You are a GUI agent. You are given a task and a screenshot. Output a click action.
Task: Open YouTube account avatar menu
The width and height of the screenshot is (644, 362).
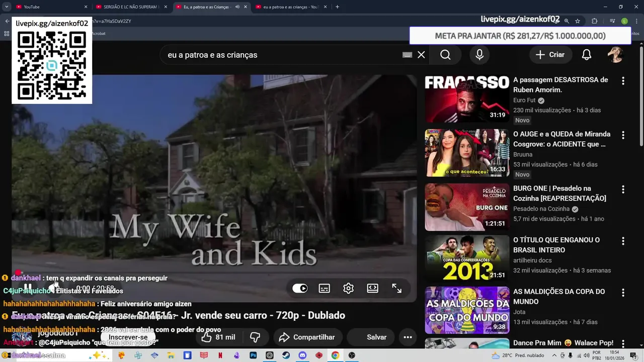click(x=615, y=55)
